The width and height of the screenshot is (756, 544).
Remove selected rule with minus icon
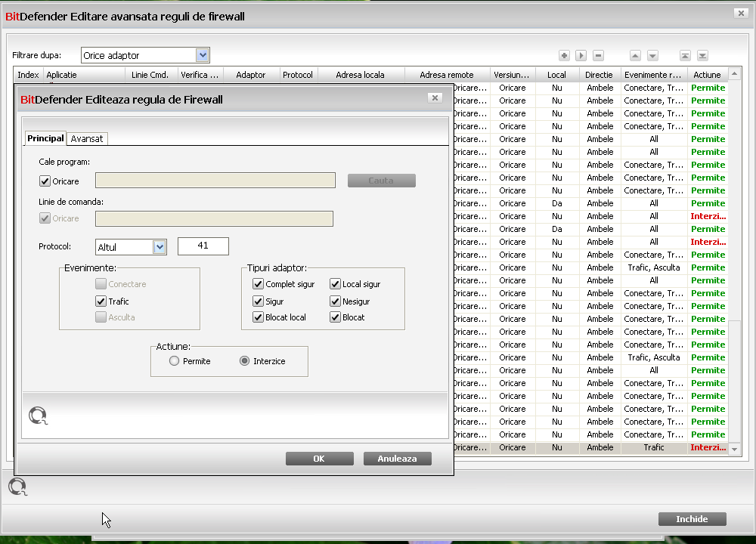[x=598, y=55]
